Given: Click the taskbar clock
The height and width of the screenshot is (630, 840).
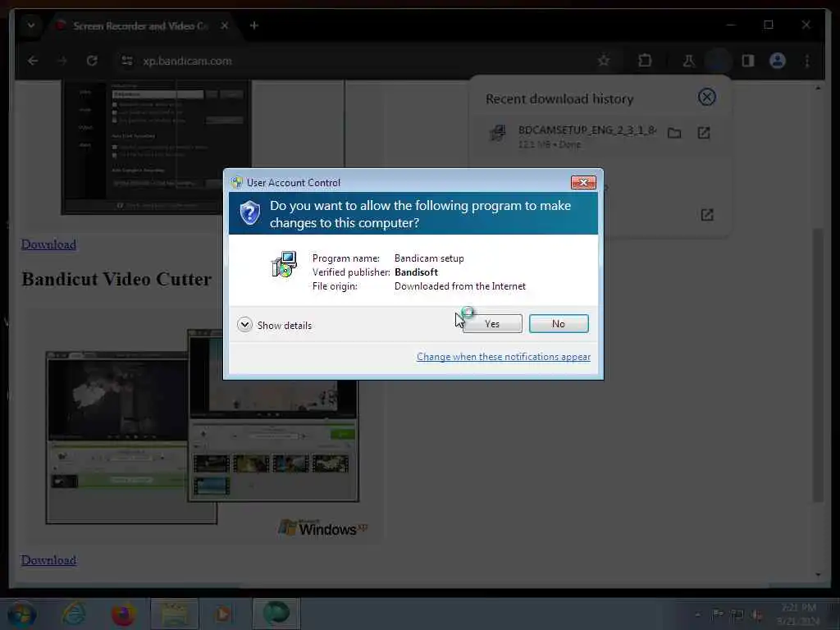Looking at the screenshot, I should [x=799, y=614].
